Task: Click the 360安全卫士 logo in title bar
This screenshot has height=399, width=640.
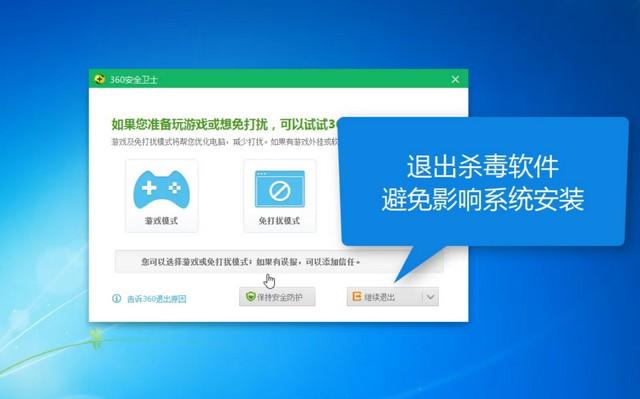Action: tap(99, 79)
